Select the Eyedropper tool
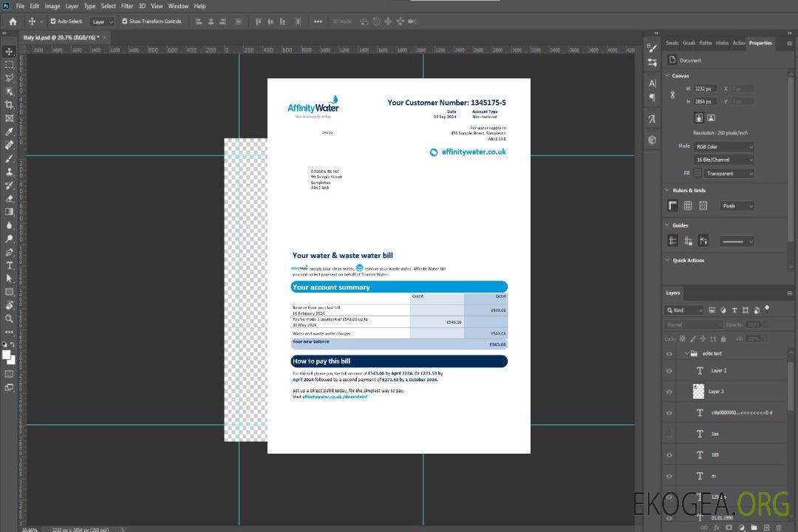The width and height of the screenshot is (798, 532). pos(9,132)
